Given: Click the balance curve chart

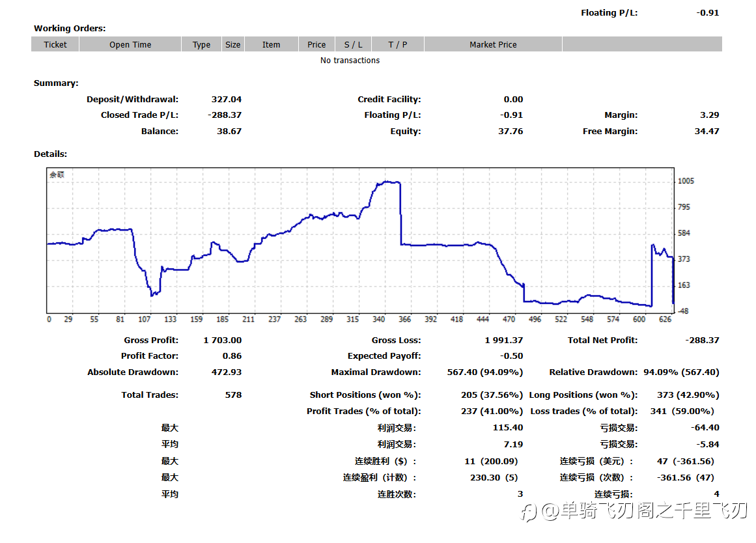Looking at the screenshot, I should pos(360,241).
